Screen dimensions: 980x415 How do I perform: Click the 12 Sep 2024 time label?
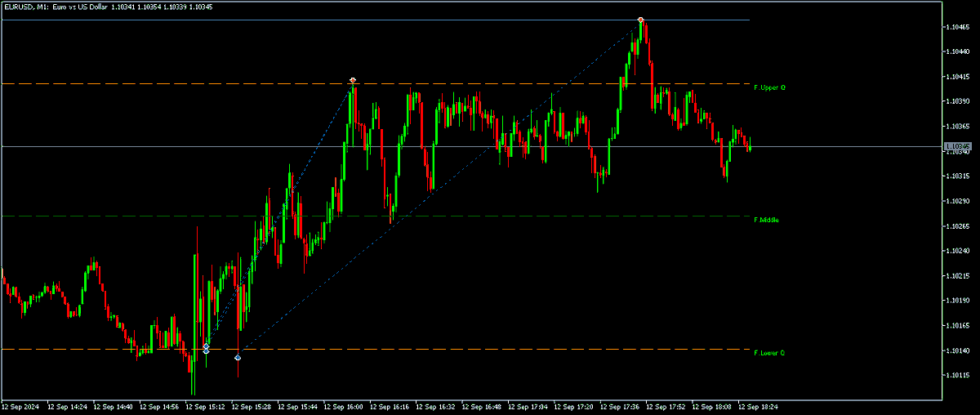[20, 406]
